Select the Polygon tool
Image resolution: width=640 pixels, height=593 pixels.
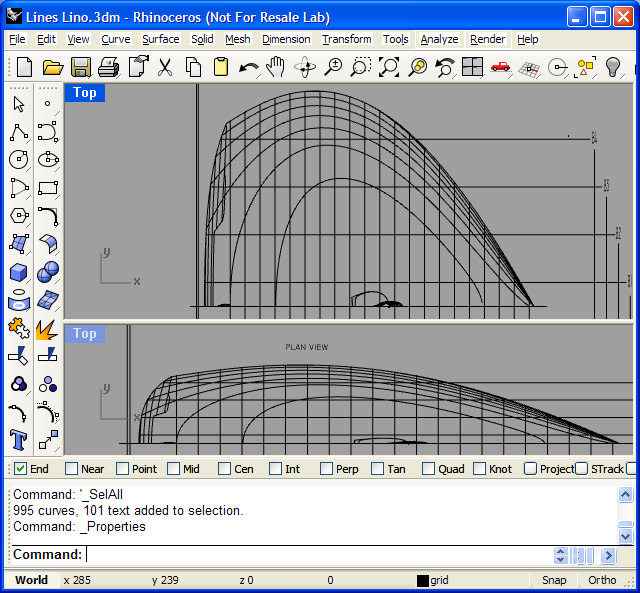click(x=19, y=215)
